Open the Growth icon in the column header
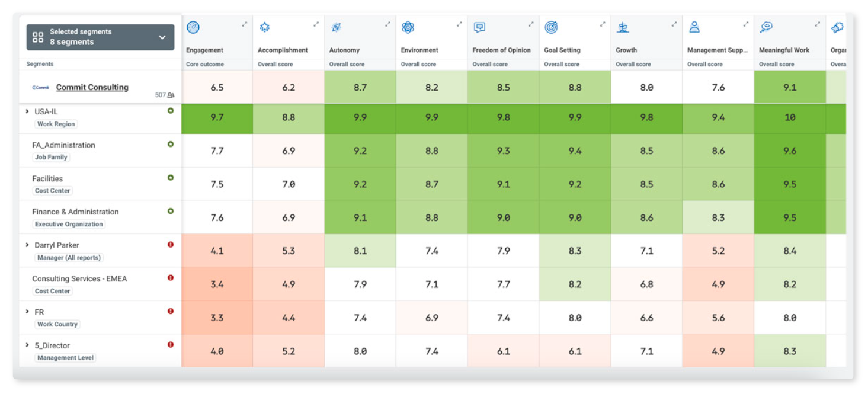 [623, 27]
